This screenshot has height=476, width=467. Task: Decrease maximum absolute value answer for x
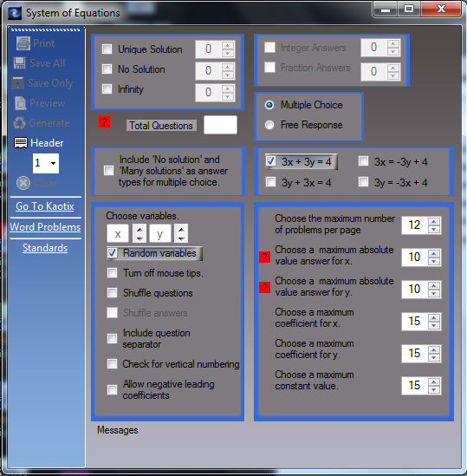click(x=434, y=261)
